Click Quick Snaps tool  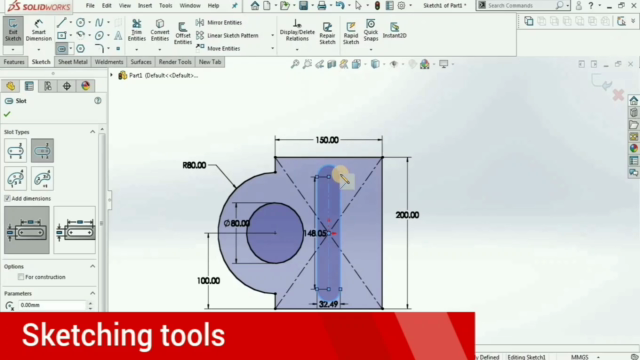point(371,30)
